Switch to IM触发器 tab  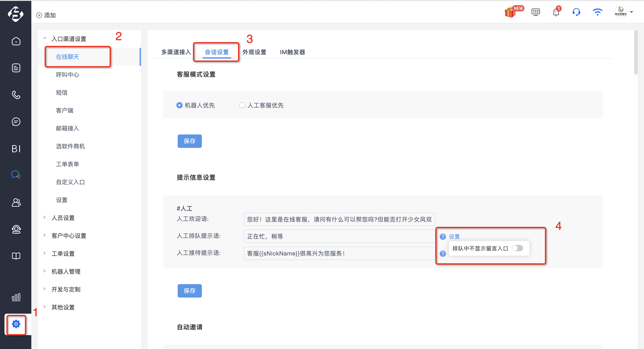(292, 52)
